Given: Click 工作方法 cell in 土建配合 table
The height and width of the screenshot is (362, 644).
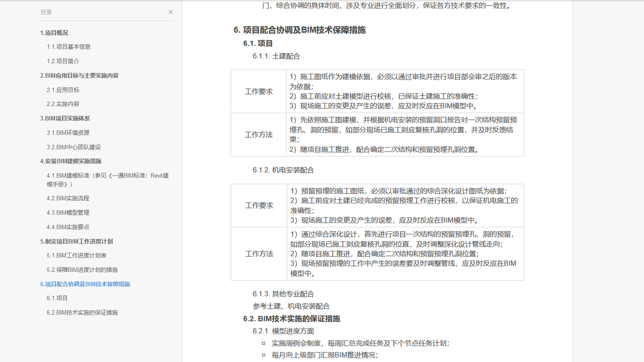Looking at the screenshot, I should click(x=259, y=135).
